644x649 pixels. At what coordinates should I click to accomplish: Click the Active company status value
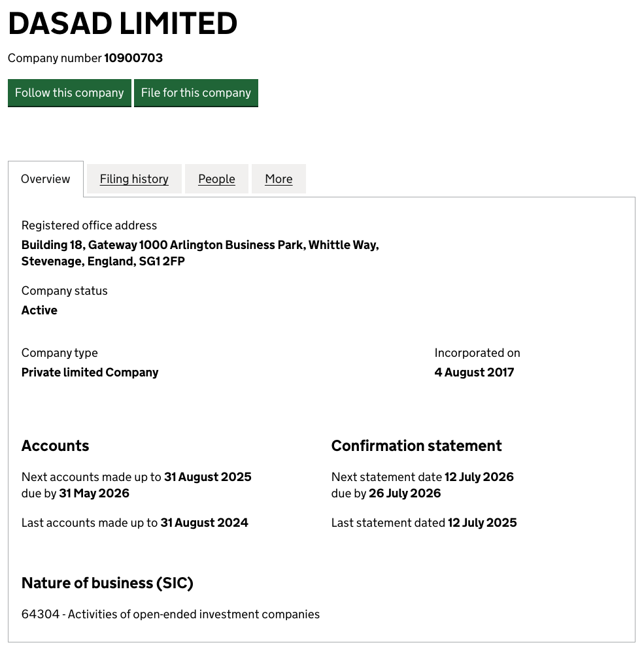click(x=39, y=310)
